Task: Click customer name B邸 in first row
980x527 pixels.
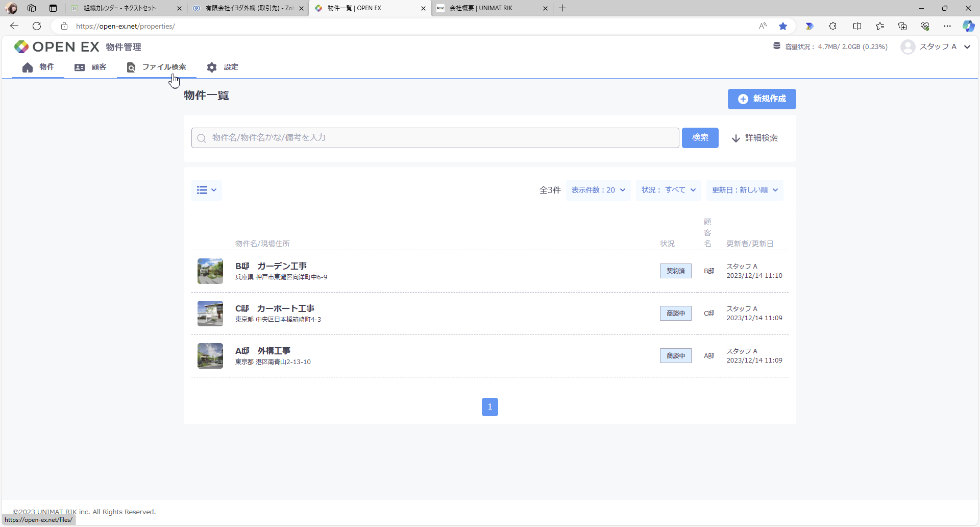Action: pyautogui.click(x=709, y=271)
